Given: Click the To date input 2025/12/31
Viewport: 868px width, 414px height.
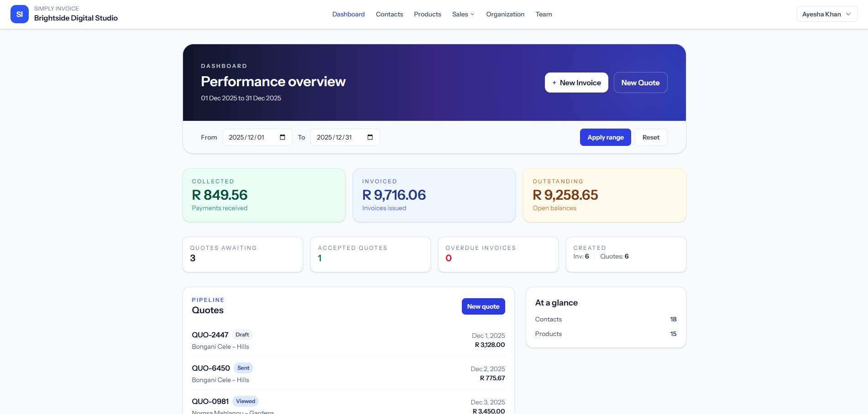Looking at the screenshot, I should (345, 137).
